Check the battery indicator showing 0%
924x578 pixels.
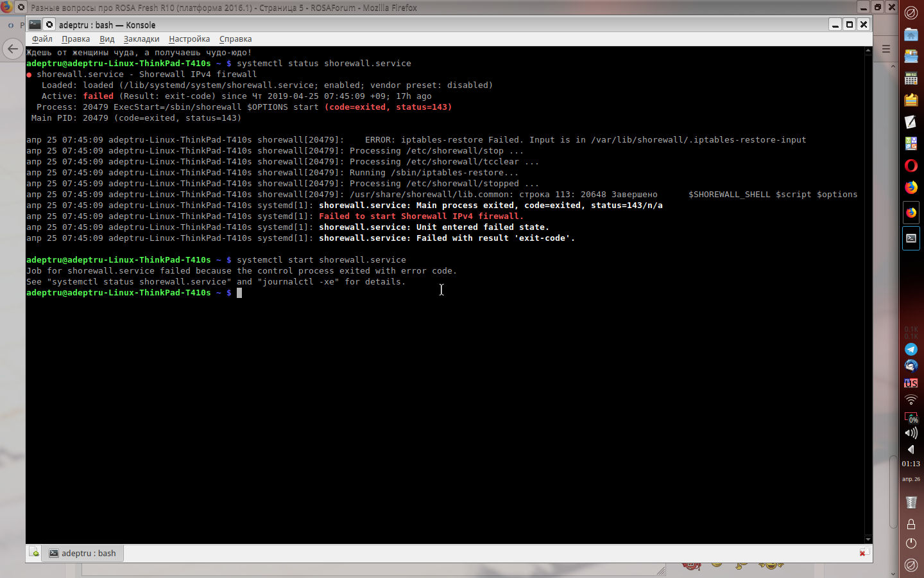[911, 417]
